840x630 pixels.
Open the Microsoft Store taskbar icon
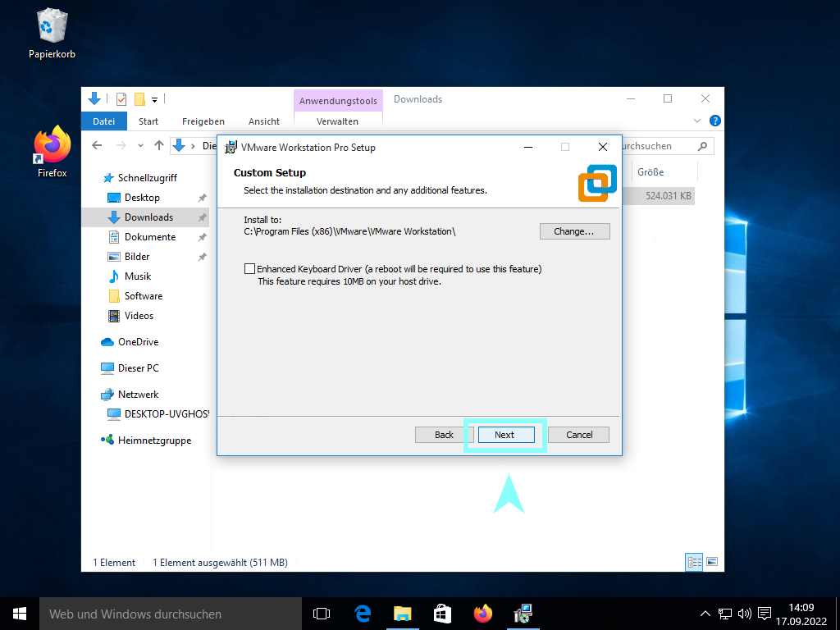pyautogui.click(x=442, y=613)
